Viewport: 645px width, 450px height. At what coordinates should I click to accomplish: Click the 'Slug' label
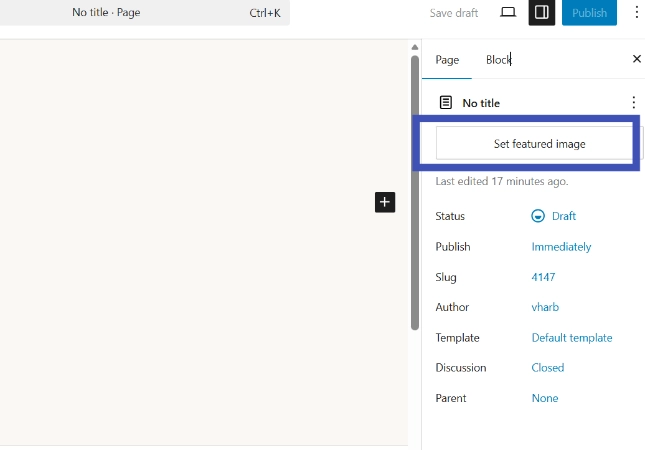[446, 278]
